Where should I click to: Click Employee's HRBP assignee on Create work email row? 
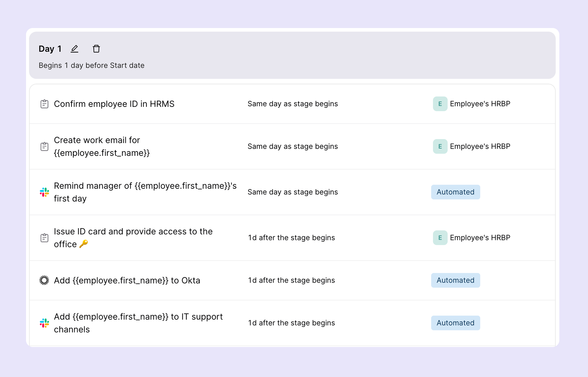(x=480, y=146)
